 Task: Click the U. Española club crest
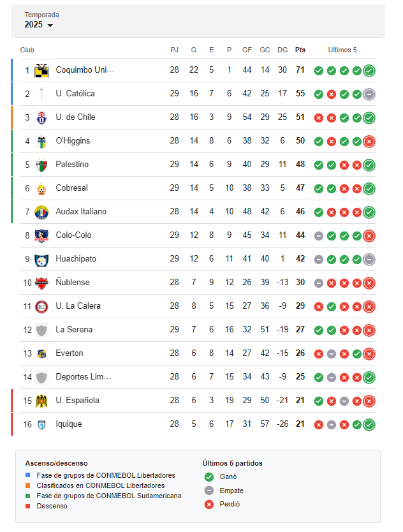click(41, 401)
